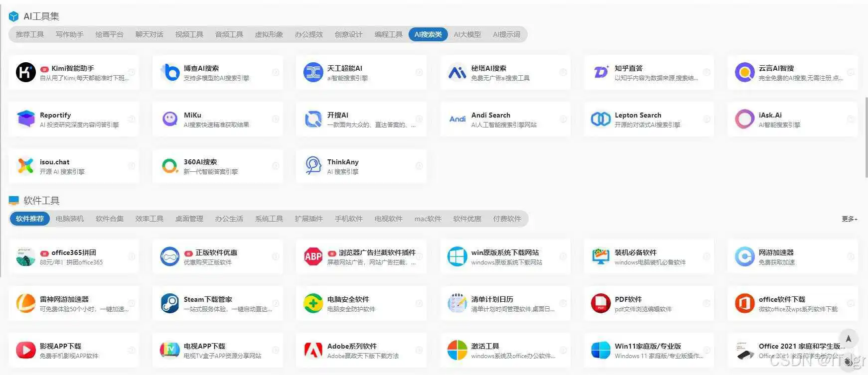This screenshot has width=868, height=375.
Task: Switch to the 电脑装机 tab
Action: [70, 219]
